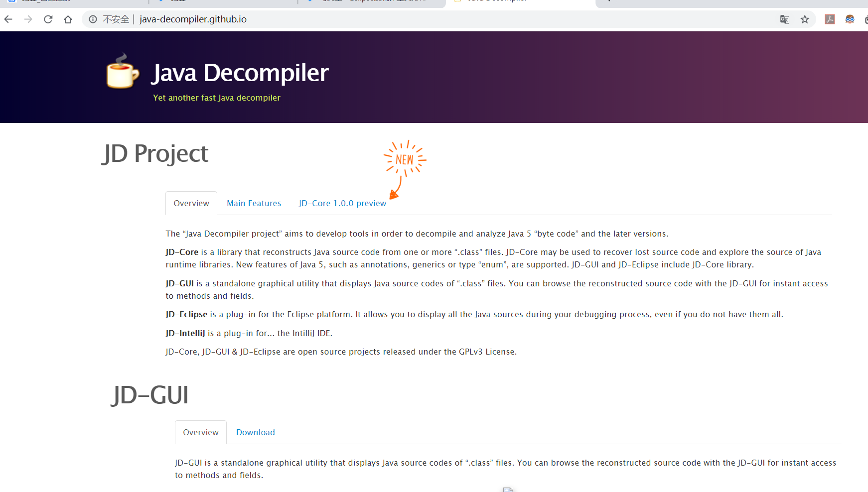Open the Google Translate page icon
The width and height of the screenshot is (868, 492).
[x=785, y=19]
